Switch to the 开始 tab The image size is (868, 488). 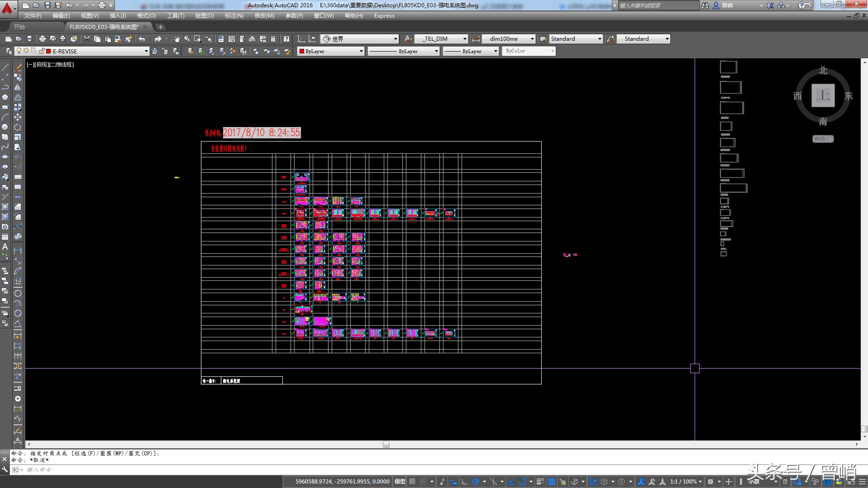click(x=19, y=27)
